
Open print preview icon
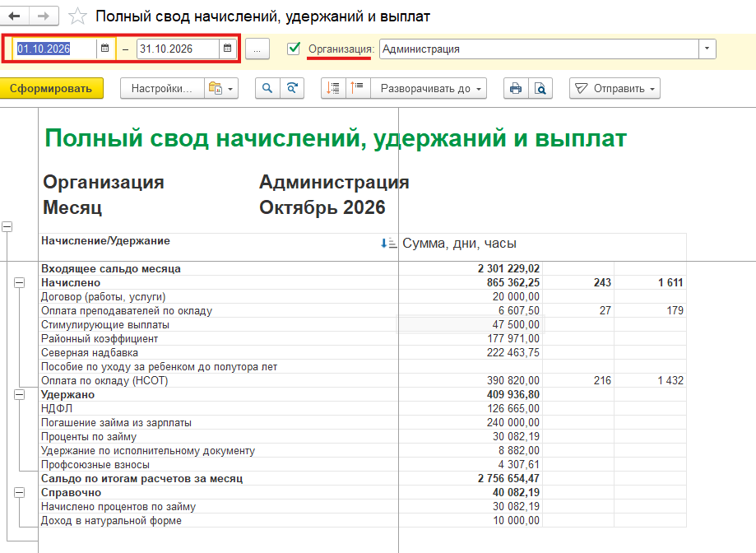point(540,89)
